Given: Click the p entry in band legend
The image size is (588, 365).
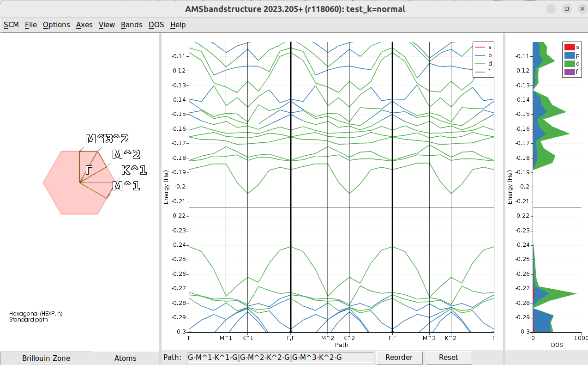Looking at the screenshot, I should [x=483, y=55].
